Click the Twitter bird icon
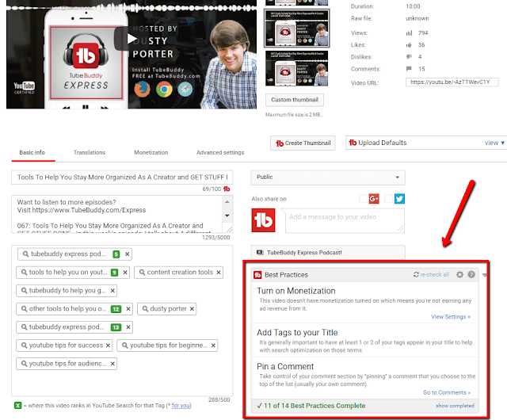The width and height of the screenshot is (507, 420). pos(399,198)
